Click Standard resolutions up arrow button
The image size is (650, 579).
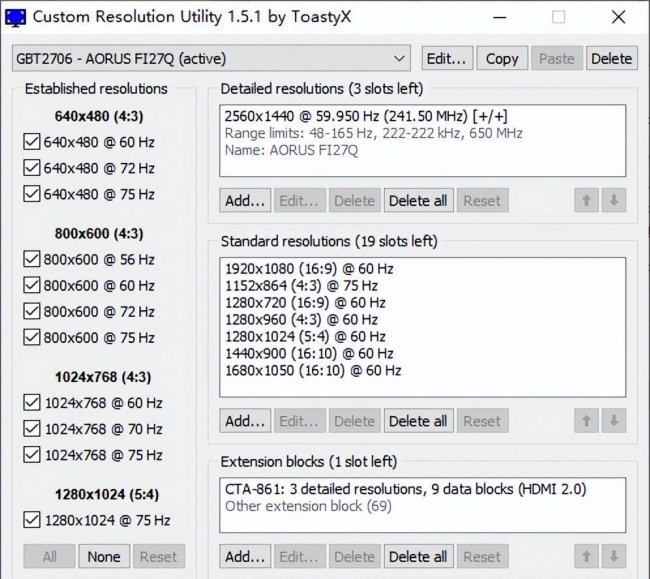point(586,421)
